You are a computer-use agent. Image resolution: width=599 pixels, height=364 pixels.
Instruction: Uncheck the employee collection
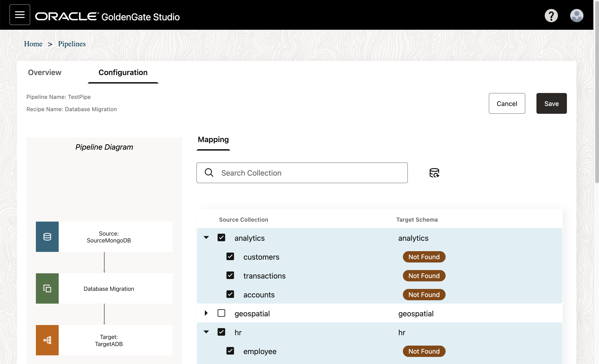click(x=230, y=351)
